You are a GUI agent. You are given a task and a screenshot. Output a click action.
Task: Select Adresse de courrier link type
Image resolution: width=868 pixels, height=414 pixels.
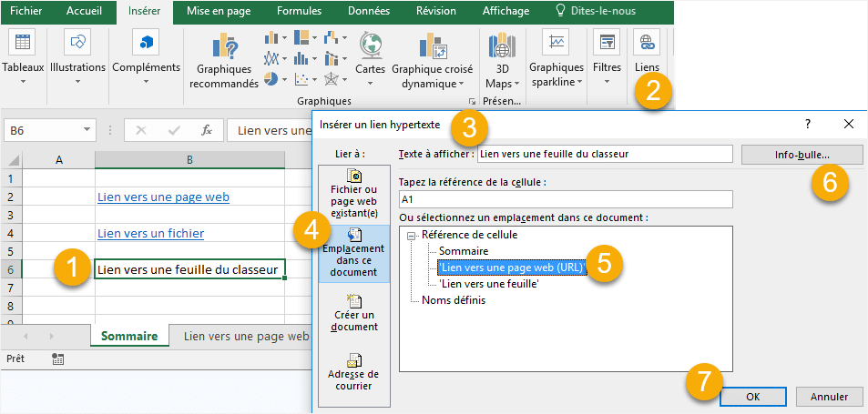click(x=353, y=371)
